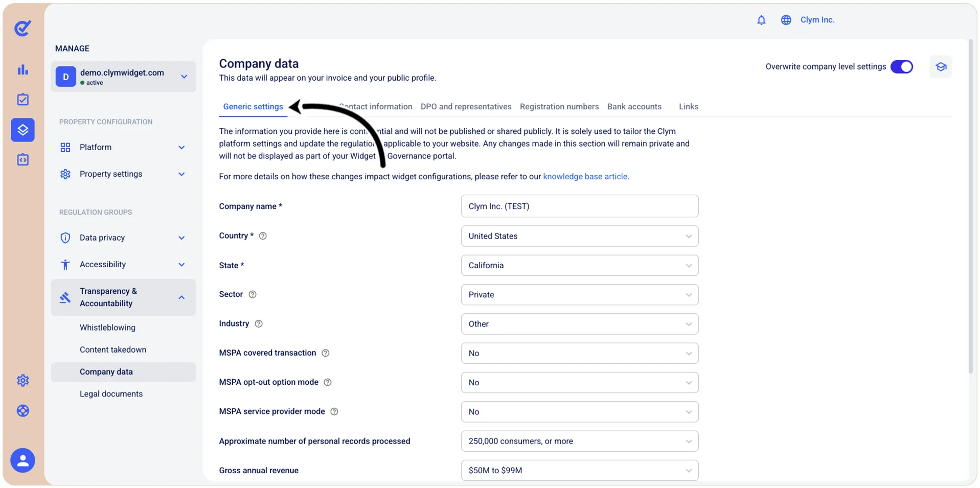The width and height of the screenshot is (980, 488).
Task: Click the Company name input field
Action: tap(580, 206)
